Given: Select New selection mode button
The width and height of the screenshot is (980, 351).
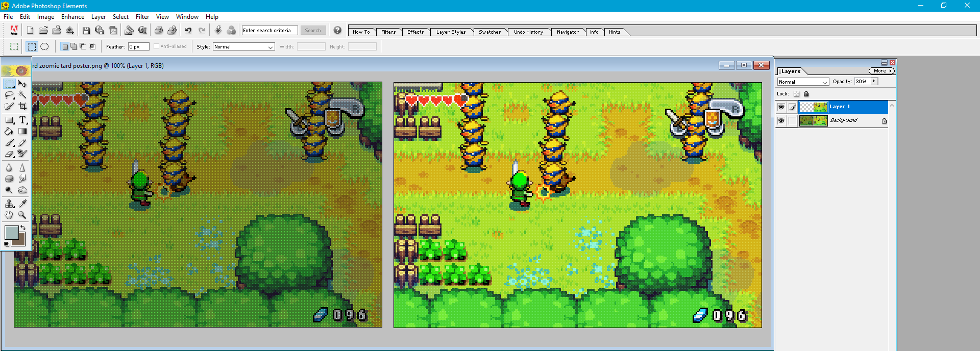Looking at the screenshot, I should coord(65,46).
